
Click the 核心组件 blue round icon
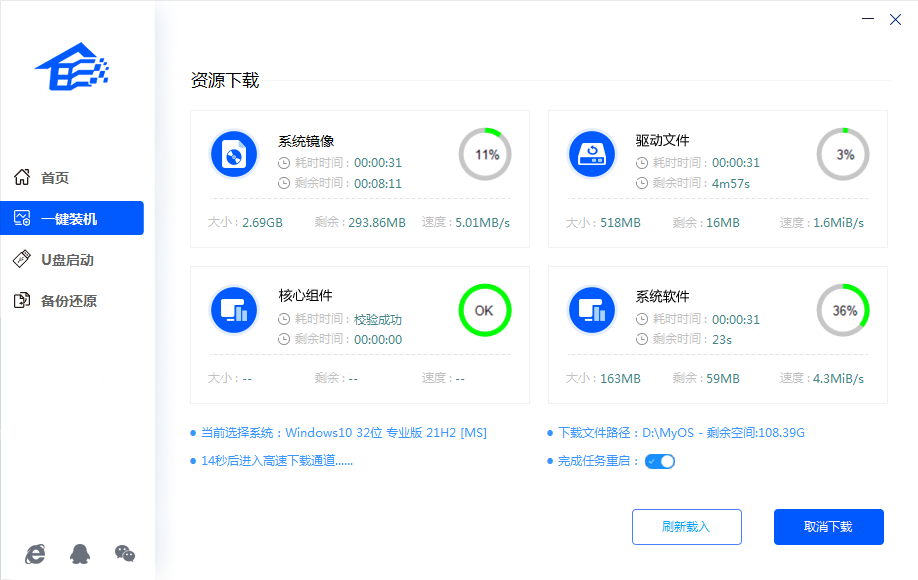click(x=234, y=310)
